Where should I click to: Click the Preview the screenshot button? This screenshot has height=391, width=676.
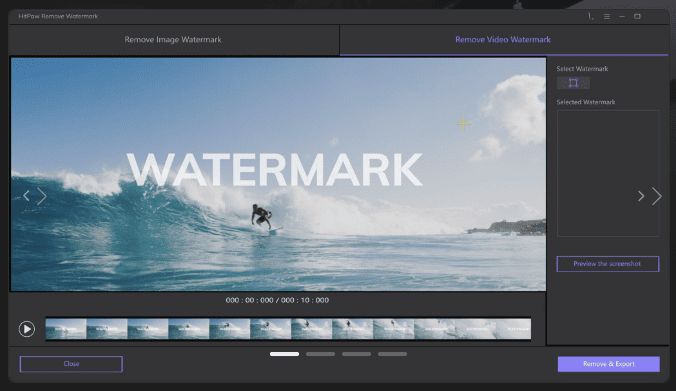click(x=607, y=264)
